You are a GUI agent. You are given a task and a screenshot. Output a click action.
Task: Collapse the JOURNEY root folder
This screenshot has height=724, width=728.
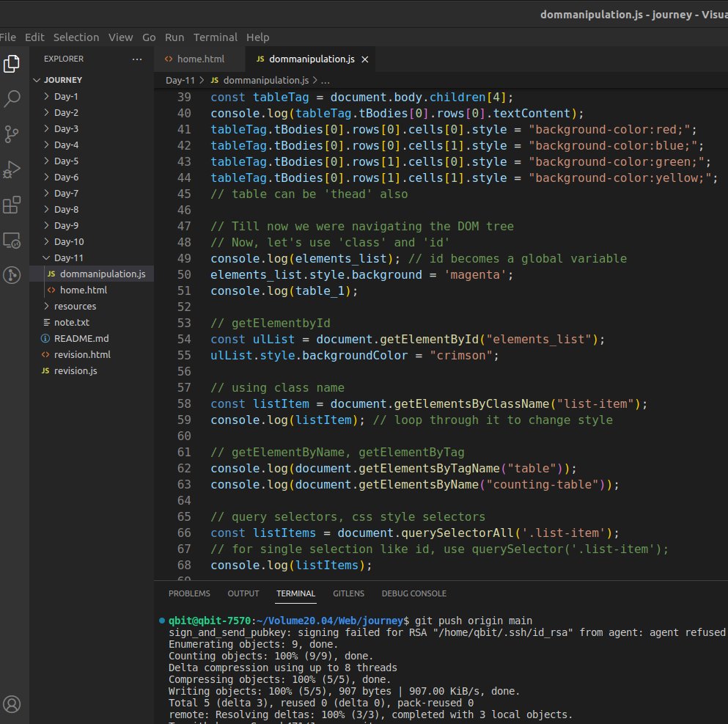pyautogui.click(x=36, y=80)
